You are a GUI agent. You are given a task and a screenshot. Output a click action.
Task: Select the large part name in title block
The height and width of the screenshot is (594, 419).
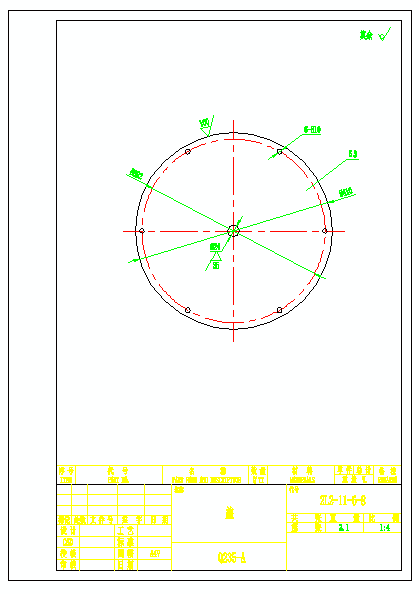(x=229, y=513)
